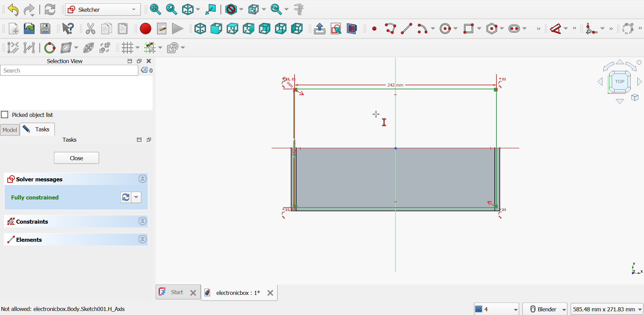This screenshot has height=315, width=644.
Task: Open the solver update options dropdown
Action: click(136, 197)
